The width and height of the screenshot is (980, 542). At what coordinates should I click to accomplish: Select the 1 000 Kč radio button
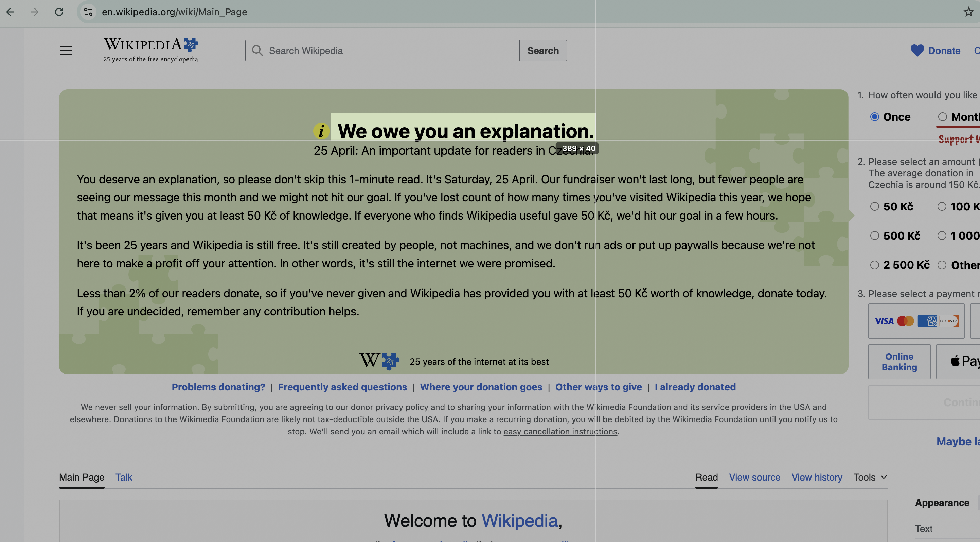click(x=942, y=236)
